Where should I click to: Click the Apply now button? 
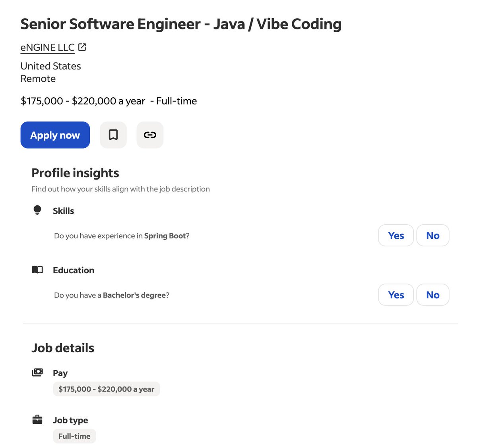tap(55, 135)
